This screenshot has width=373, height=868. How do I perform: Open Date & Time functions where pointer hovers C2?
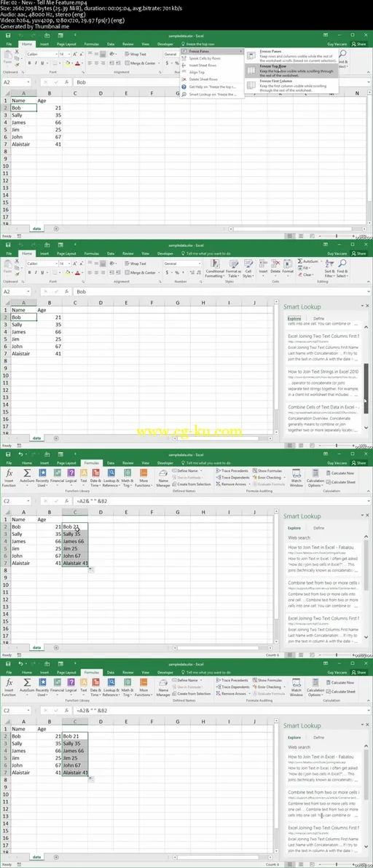(95, 478)
